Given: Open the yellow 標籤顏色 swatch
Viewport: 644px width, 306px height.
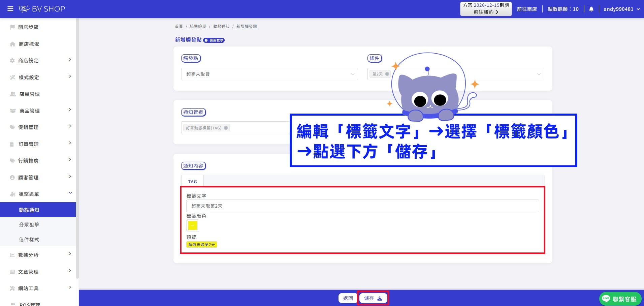Looking at the screenshot, I should [193, 225].
